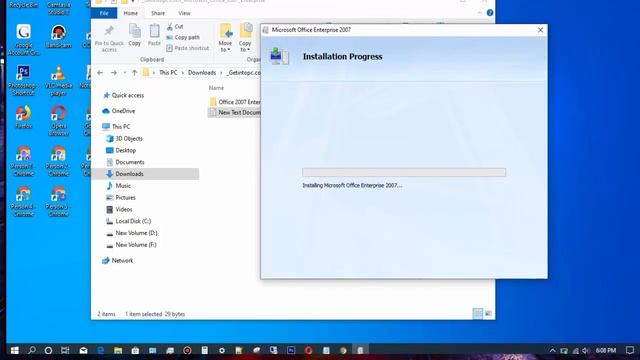This screenshot has height=360, width=640.
Task: Click the Paste icon in the ribbon
Action: point(154,35)
